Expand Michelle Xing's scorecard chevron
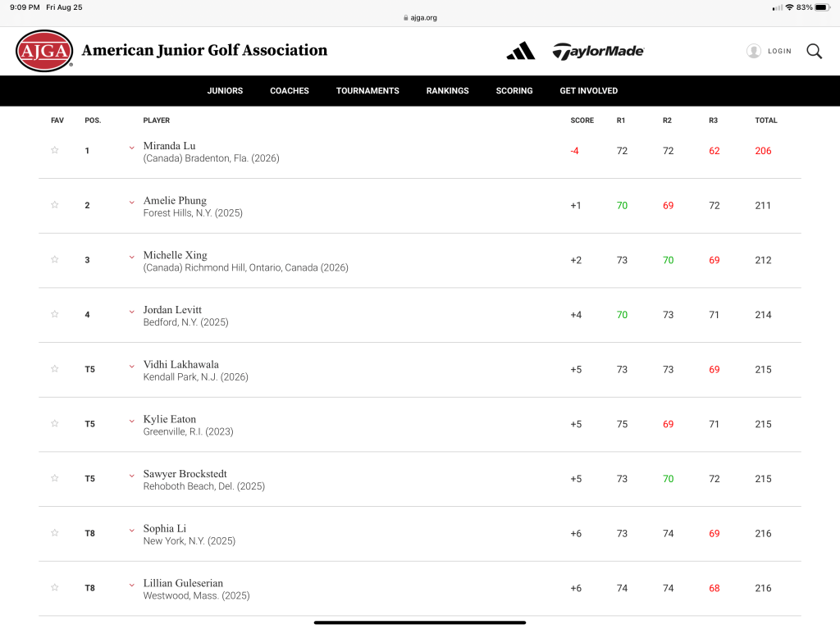This screenshot has height=629, width=840. (131, 257)
